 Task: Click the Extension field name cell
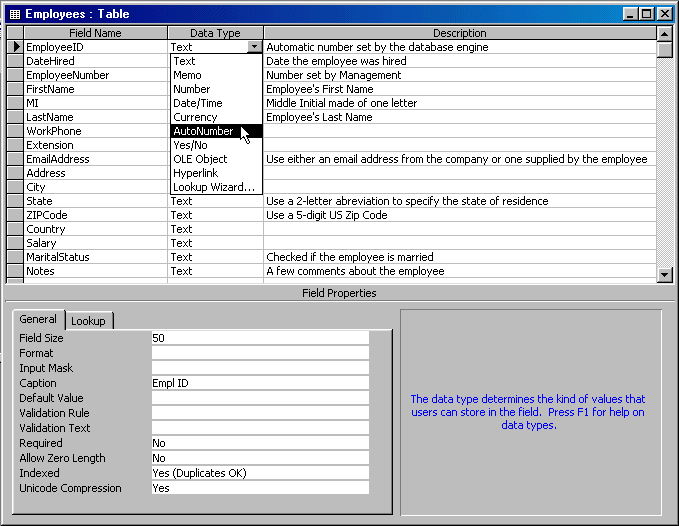tap(96, 145)
